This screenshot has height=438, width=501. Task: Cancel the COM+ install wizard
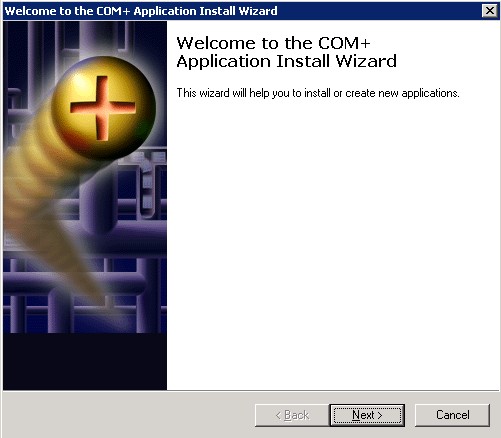[x=452, y=415]
